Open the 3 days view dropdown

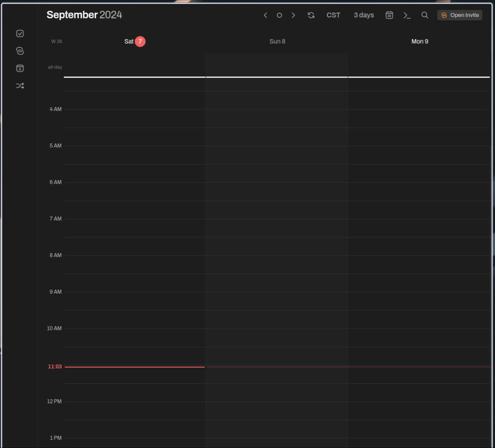(x=364, y=15)
